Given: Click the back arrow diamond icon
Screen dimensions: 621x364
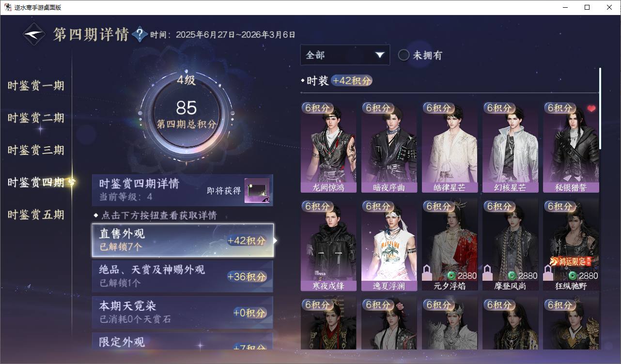Looking at the screenshot, I should [x=34, y=34].
